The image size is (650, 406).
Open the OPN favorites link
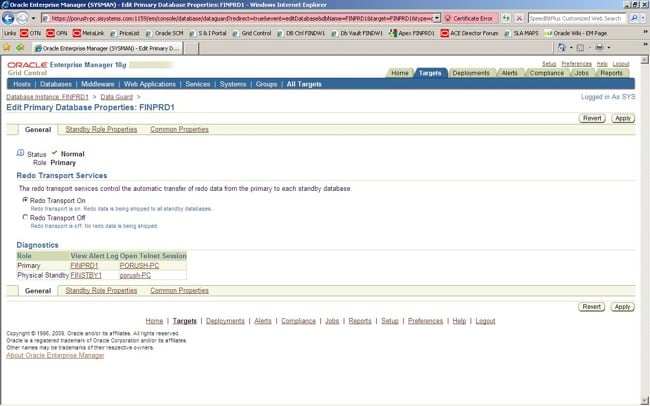click(x=57, y=33)
